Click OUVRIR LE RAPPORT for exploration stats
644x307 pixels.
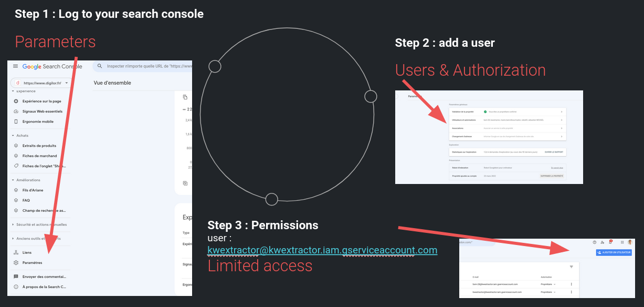click(554, 151)
